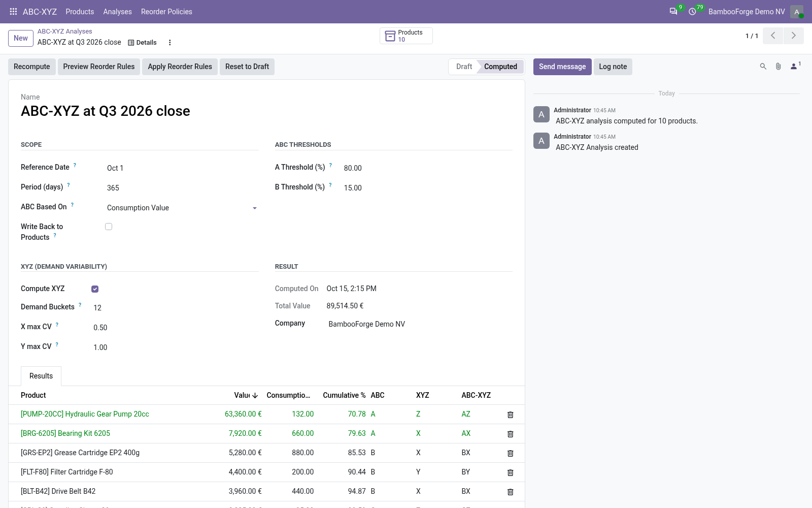
Task: Open the Reorder Policies menu
Action: point(166,11)
